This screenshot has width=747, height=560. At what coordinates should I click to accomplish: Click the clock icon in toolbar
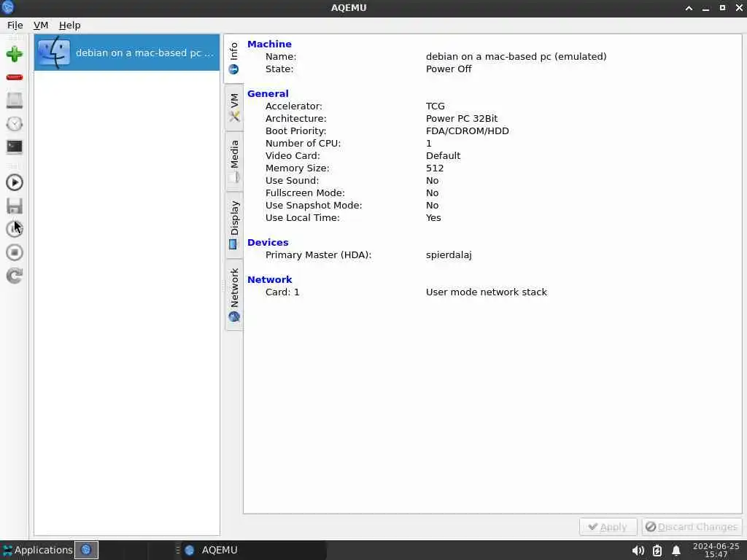15,124
